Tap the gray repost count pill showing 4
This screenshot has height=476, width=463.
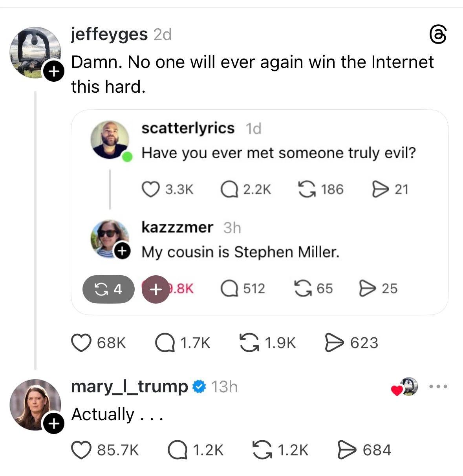pyautogui.click(x=108, y=289)
